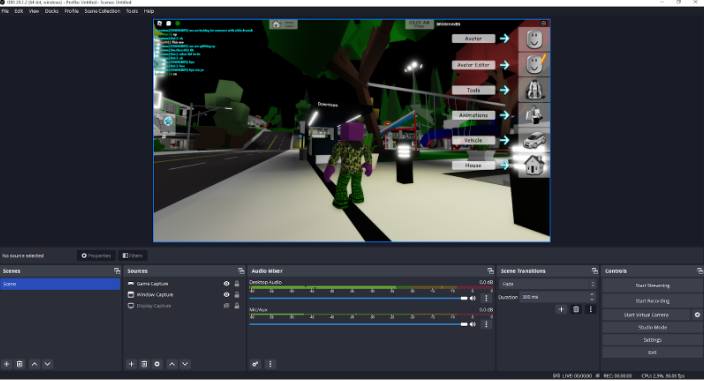This screenshot has width=704, height=381.
Task: Remove the selected source with the trash icon
Action: point(144,364)
